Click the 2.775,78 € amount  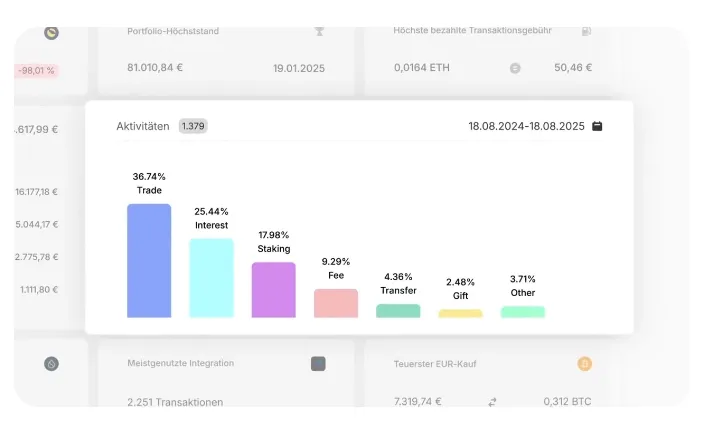click(36, 257)
